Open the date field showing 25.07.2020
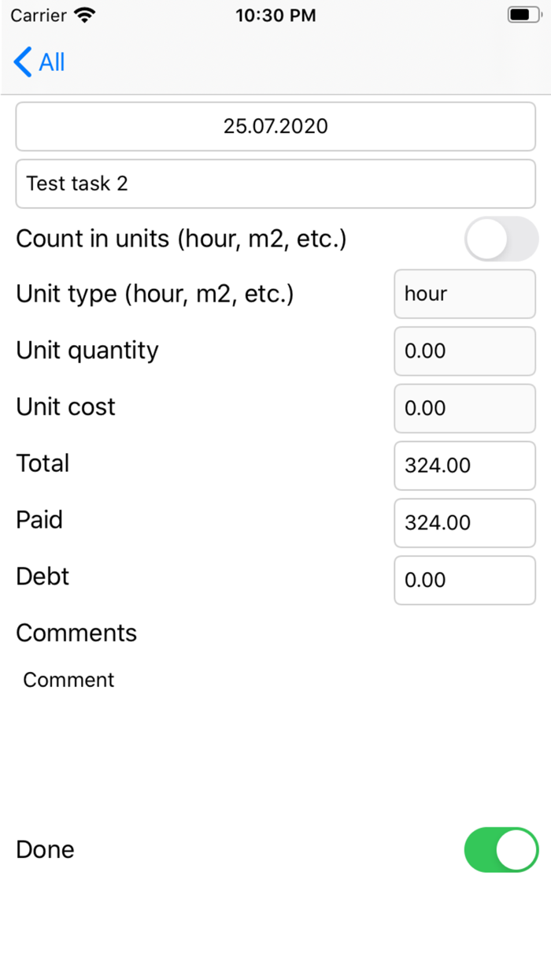This screenshot has height=980, width=551. (x=275, y=125)
